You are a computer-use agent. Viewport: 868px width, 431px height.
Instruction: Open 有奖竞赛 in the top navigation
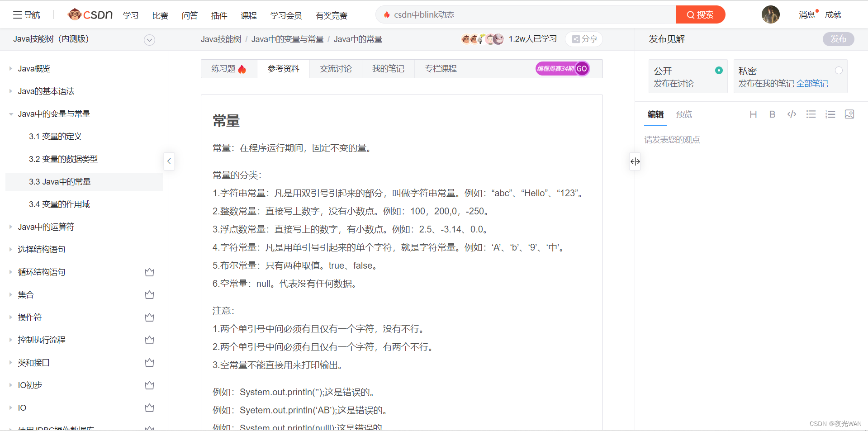332,15
